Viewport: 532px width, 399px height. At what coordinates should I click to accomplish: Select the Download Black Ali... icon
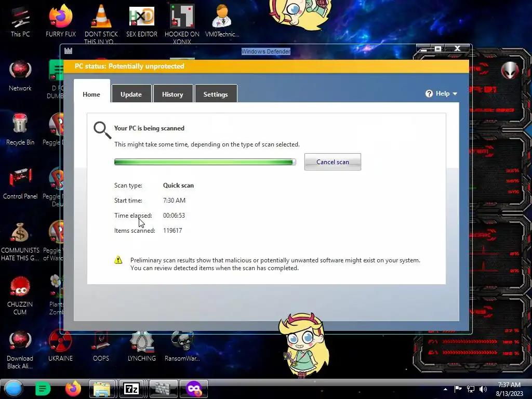[x=20, y=350]
